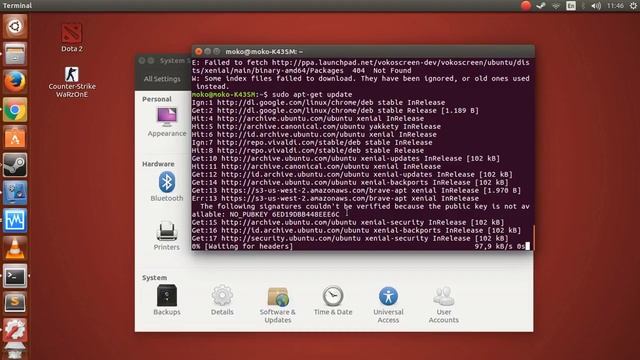Viewport: 640px width, 360px height.
Task: Open the session gear menu in top panel
Action: tap(633, 6)
